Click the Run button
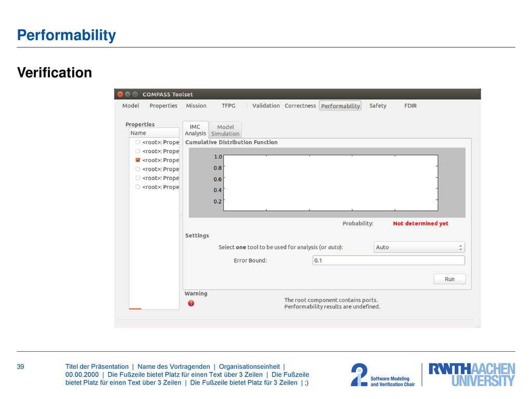Screen dimensions: 532x399 (x=449, y=279)
